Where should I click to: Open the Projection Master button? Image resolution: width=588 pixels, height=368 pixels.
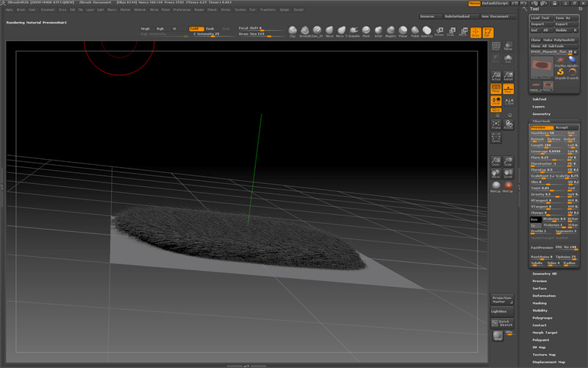point(502,300)
